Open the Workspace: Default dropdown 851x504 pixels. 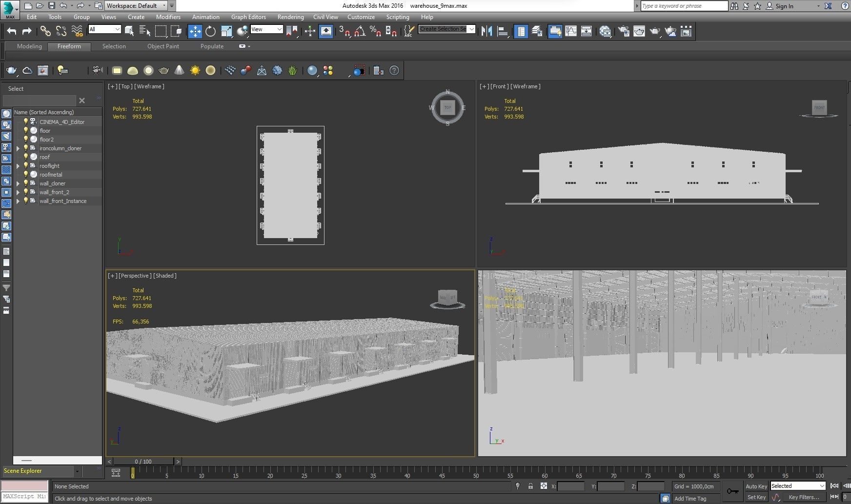pos(136,6)
